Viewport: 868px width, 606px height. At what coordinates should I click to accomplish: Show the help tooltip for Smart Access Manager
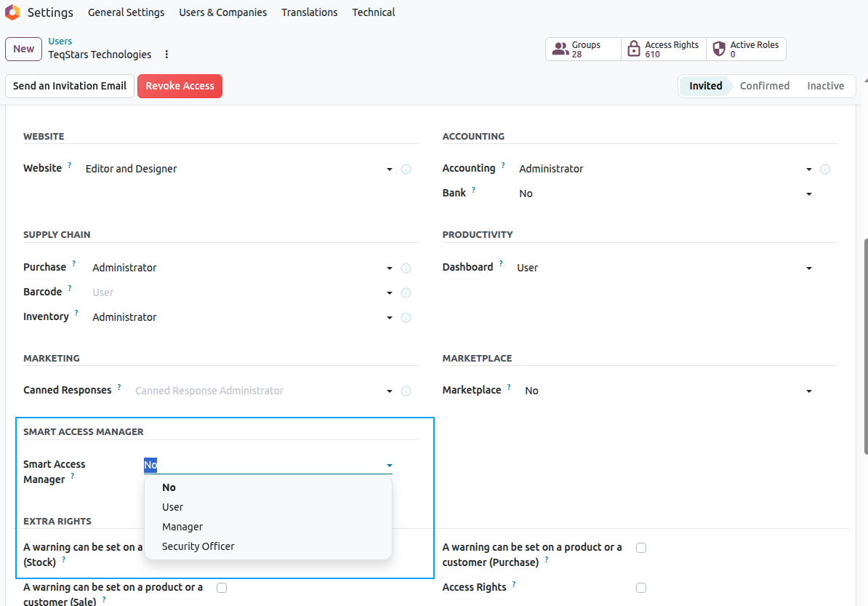tap(73, 476)
